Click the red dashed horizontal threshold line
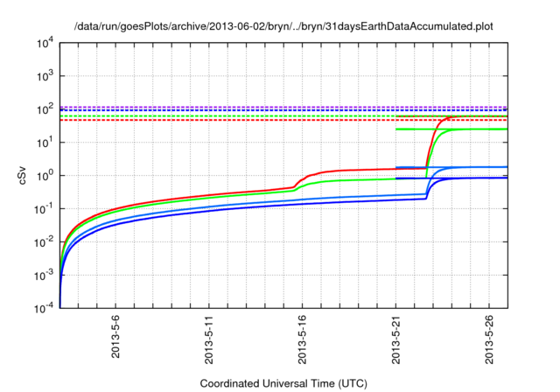 pyautogui.click(x=219, y=120)
